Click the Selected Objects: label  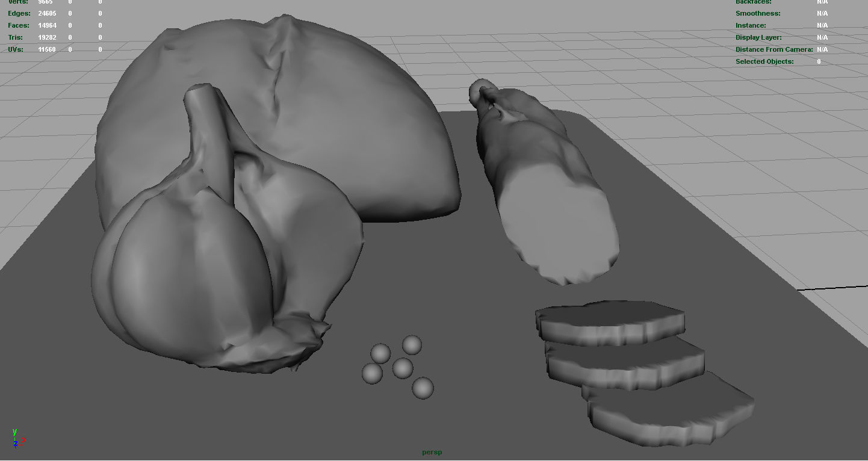point(764,61)
